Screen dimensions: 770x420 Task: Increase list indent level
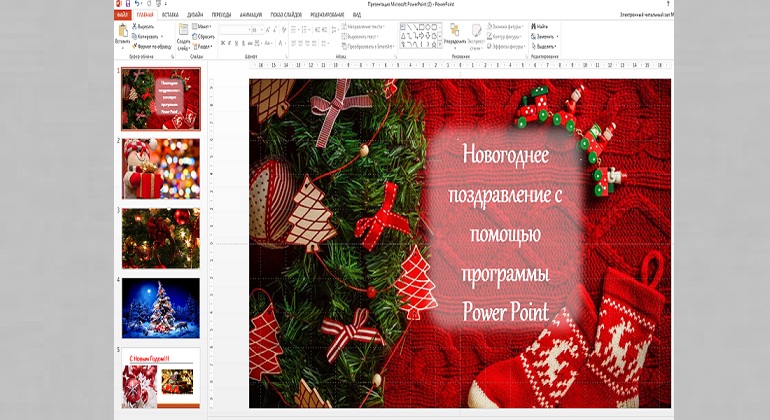point(324,29)
